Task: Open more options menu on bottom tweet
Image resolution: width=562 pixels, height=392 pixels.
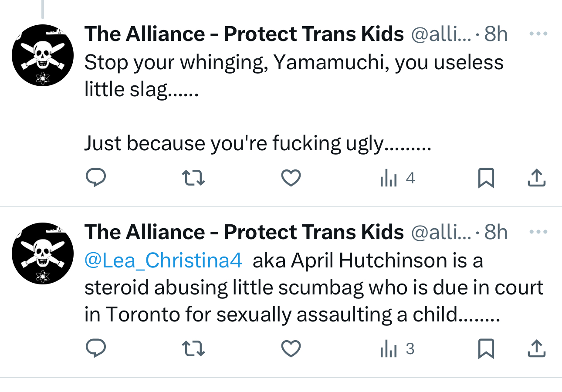Action: pyautogui.click(x=538, y=232)
